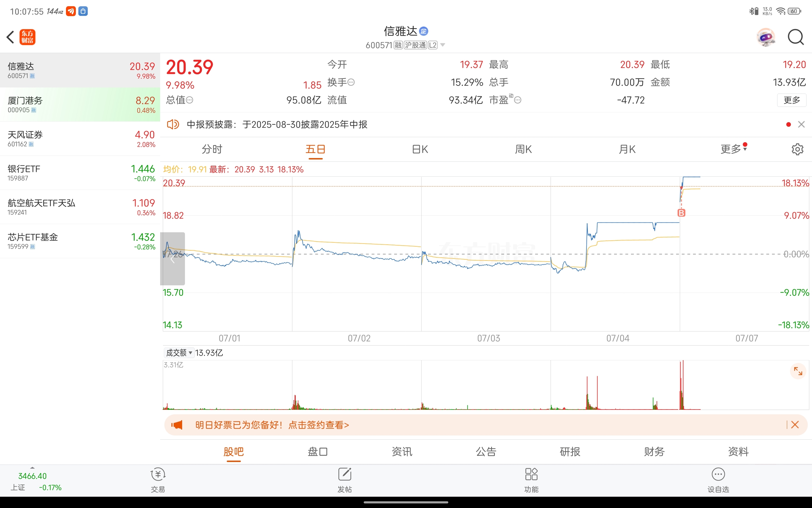Select 信雅达 in the watchlist

point(80,70)
